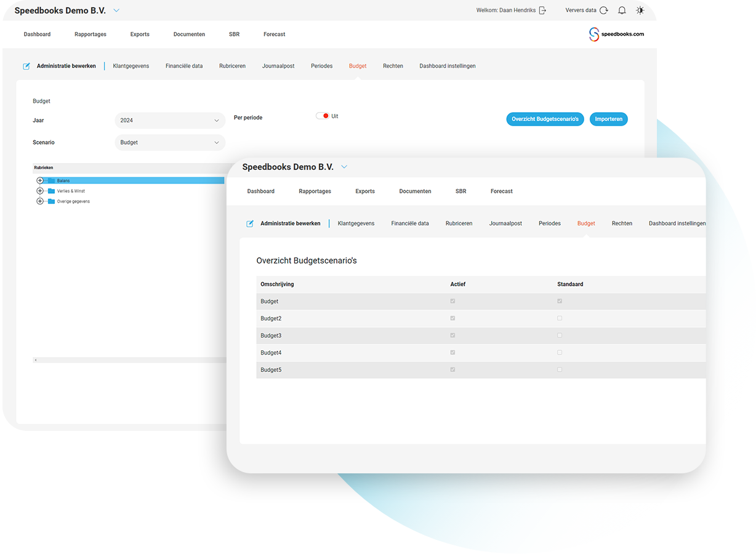
Task: Select the Budget tab in back window
Action: 358,66
